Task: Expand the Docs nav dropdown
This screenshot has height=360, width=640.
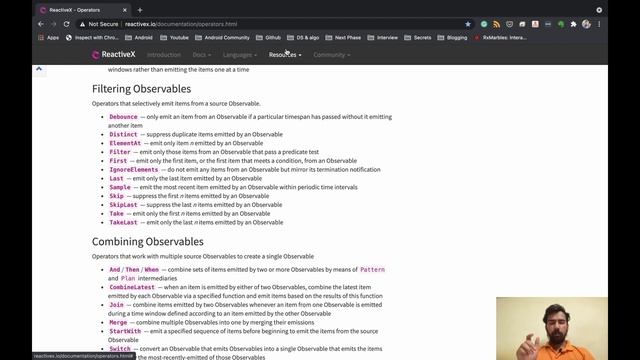Action: click(x=202, y=55)
